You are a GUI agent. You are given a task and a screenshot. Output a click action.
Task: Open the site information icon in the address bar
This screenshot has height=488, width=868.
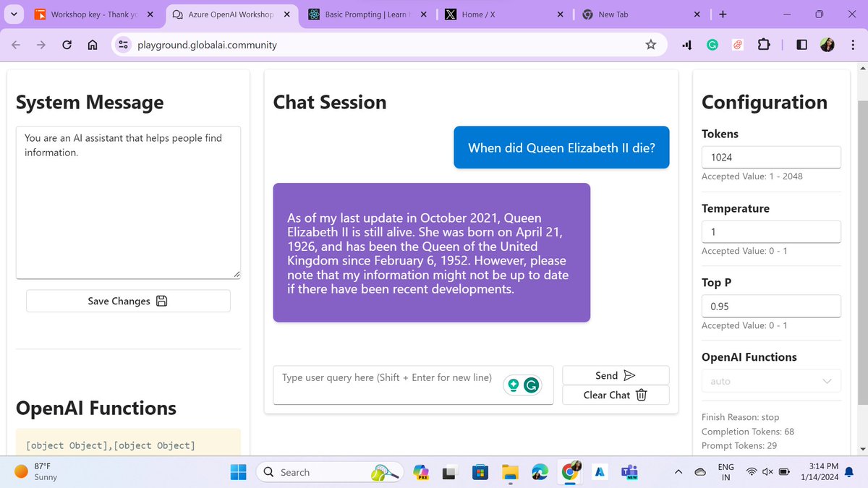[x=124, y=45]
